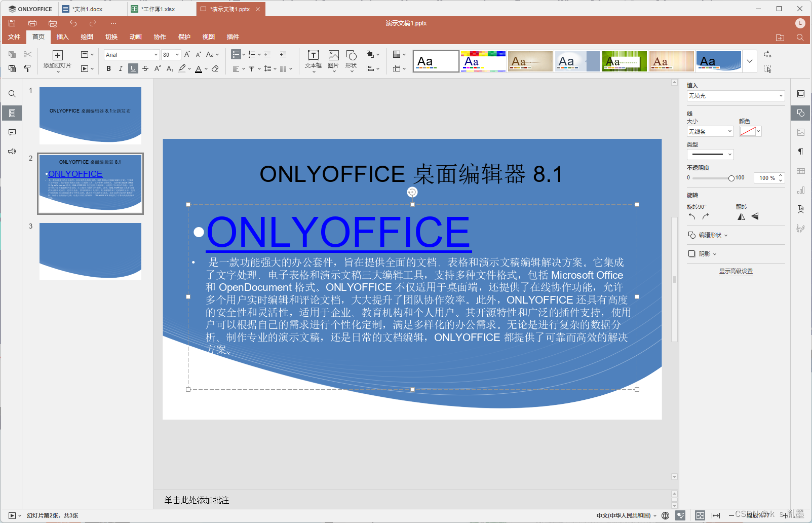Click the Copy icon
Viewport: 812px width, 523px height.
point(12,54)
